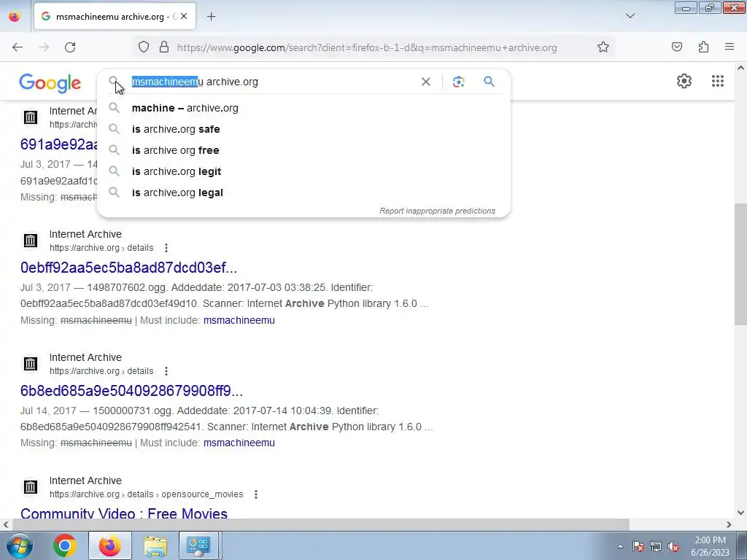Screen dimensions: 747x560
Task: Choose suggestion 'is archive.org legit'
Action: [303, 171]
